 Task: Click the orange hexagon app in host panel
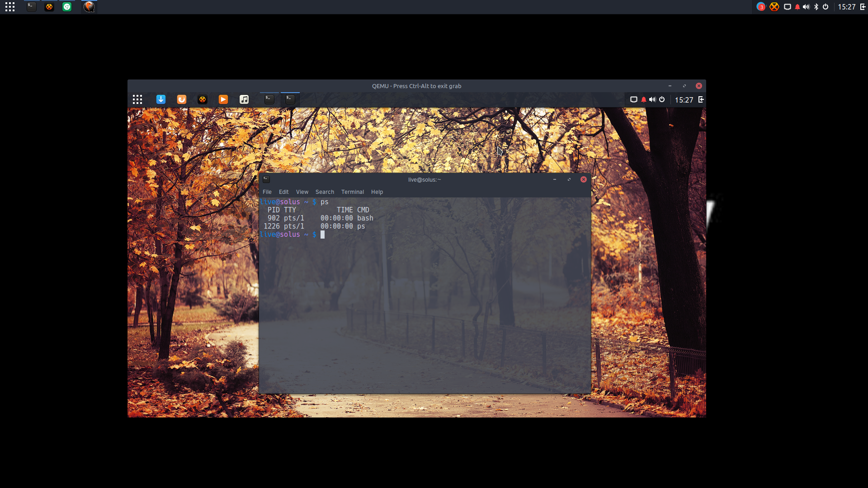tap(49, 7)
